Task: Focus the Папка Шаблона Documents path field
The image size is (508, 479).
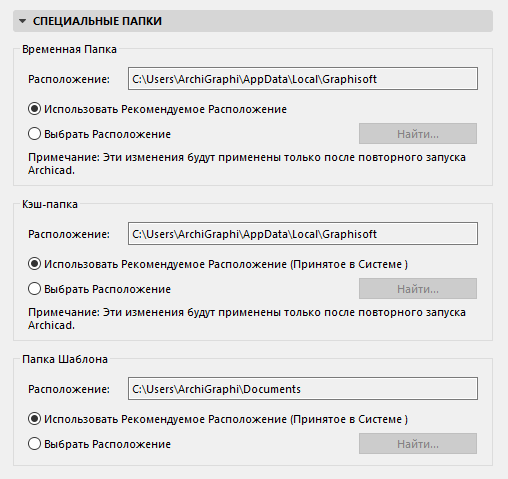Action: coord(303,389)
